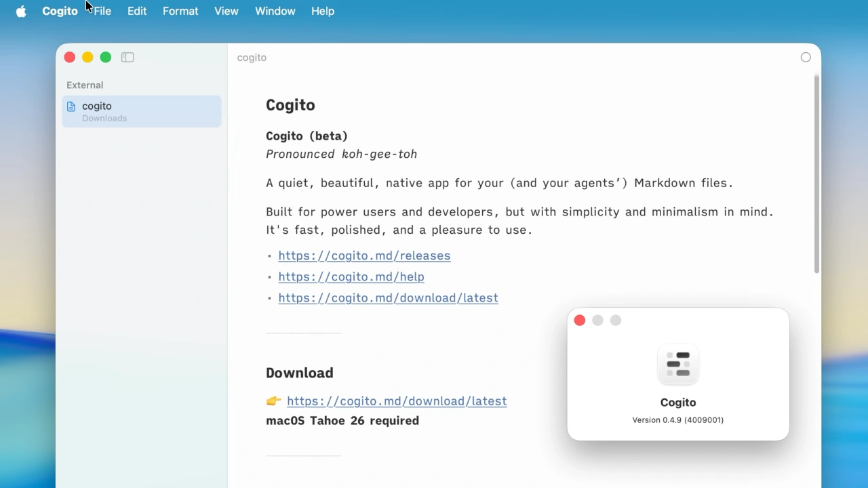Click download/latest link in the bulleted list
The height and width of the screenshot is (488, 868).
point(388,298)
